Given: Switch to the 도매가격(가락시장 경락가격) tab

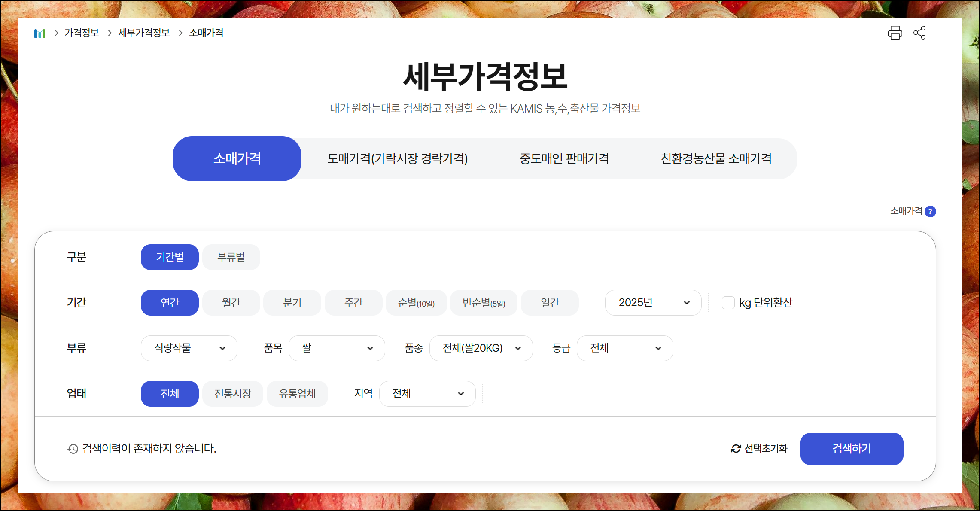Looking at the screenshot, I should tap(397, 159).
